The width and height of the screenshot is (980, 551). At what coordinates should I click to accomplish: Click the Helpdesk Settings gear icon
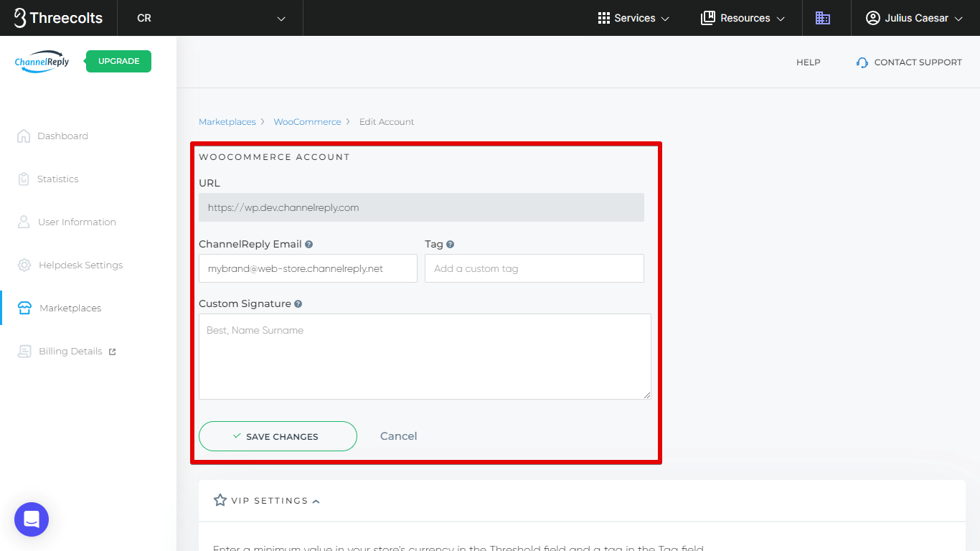click(x=24, y=265)
